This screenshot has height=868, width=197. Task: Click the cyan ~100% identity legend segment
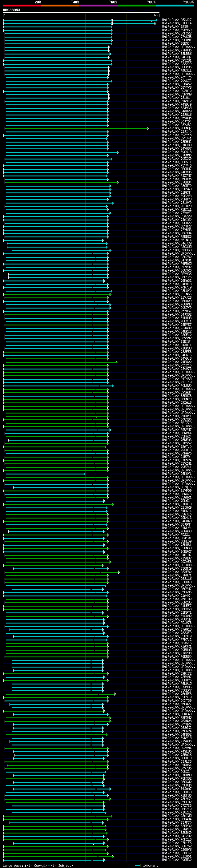pos(175,6)
